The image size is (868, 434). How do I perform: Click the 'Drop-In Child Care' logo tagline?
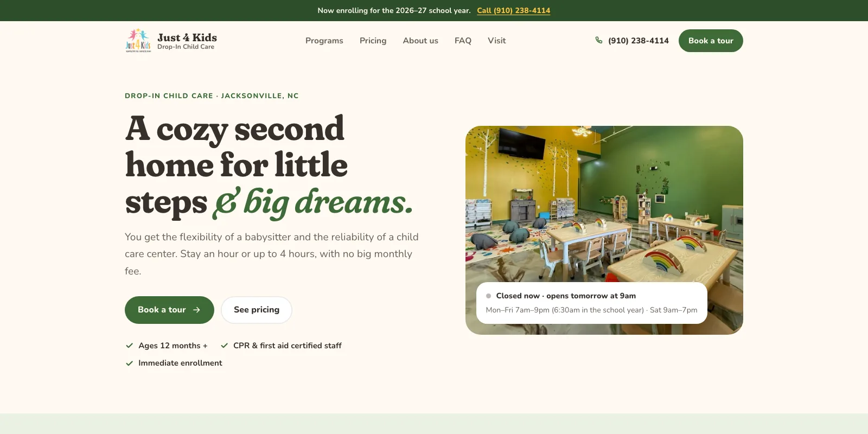(x=186, y=47)
